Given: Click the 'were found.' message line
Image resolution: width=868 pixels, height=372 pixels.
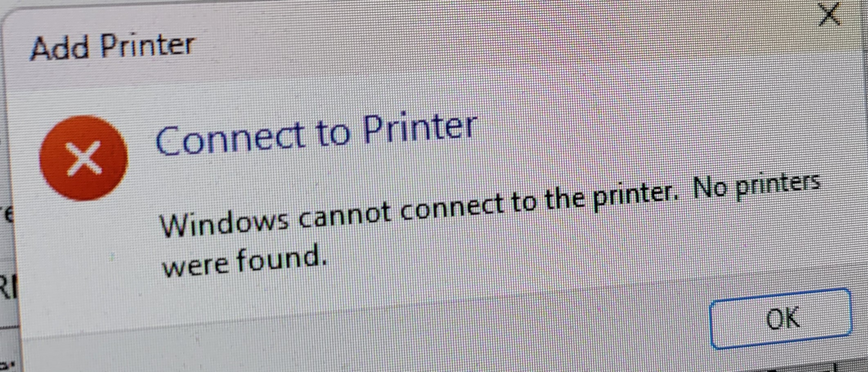Looking at the screenshot, I should tap(244, 260).
